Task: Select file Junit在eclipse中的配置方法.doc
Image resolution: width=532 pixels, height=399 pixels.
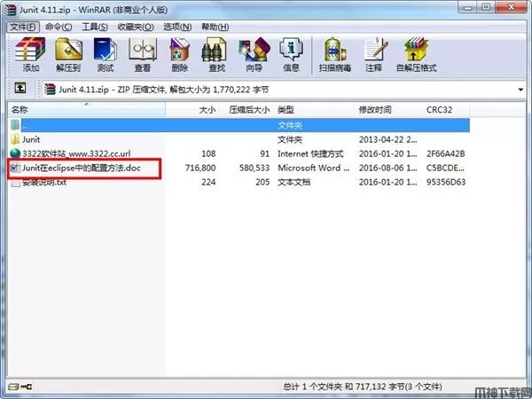Action: (82, 168)
